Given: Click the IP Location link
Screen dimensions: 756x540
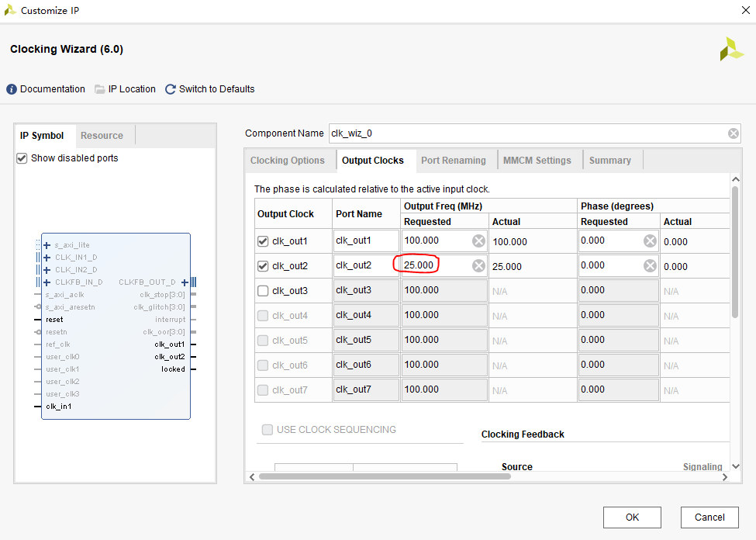Looking at the screenshot, I should [x=132, y=89].
